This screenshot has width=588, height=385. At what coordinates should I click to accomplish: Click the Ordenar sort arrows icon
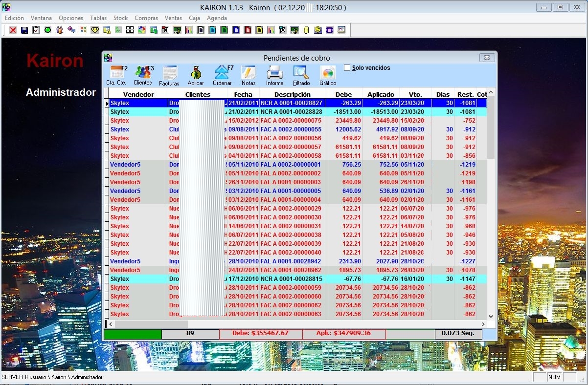(223, 76)
